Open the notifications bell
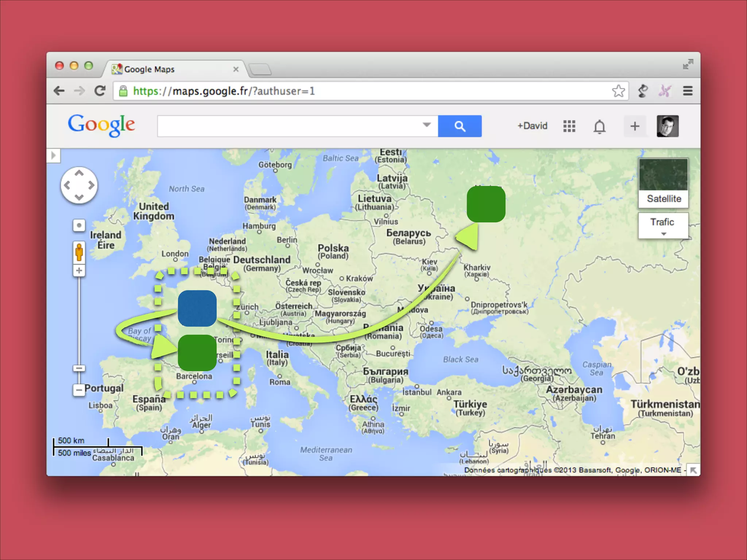Viewport: 747px width, 560px height. [x=599, y=127]
